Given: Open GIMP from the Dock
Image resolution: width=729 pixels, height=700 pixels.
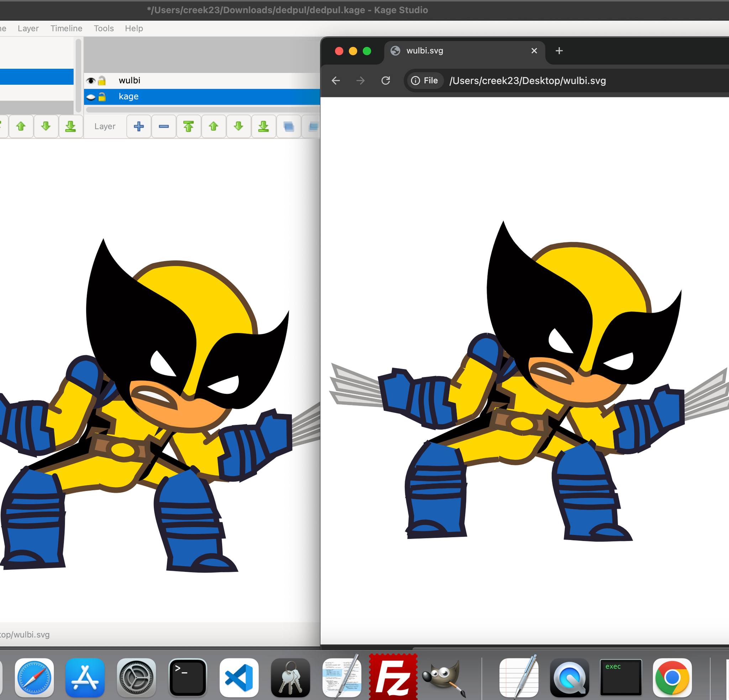Looking at the screenshot, I should pyautogui.click(x=444, y=678).
